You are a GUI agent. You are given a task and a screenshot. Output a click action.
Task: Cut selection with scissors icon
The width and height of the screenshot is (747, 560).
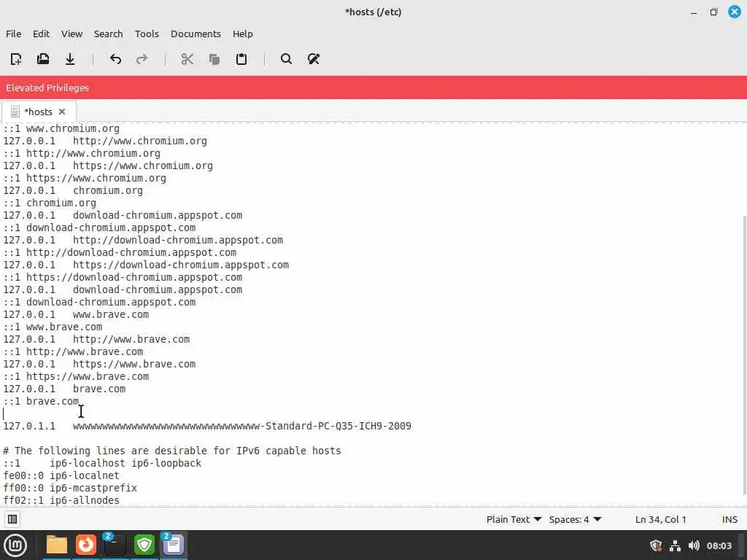[x=187, y=59]
